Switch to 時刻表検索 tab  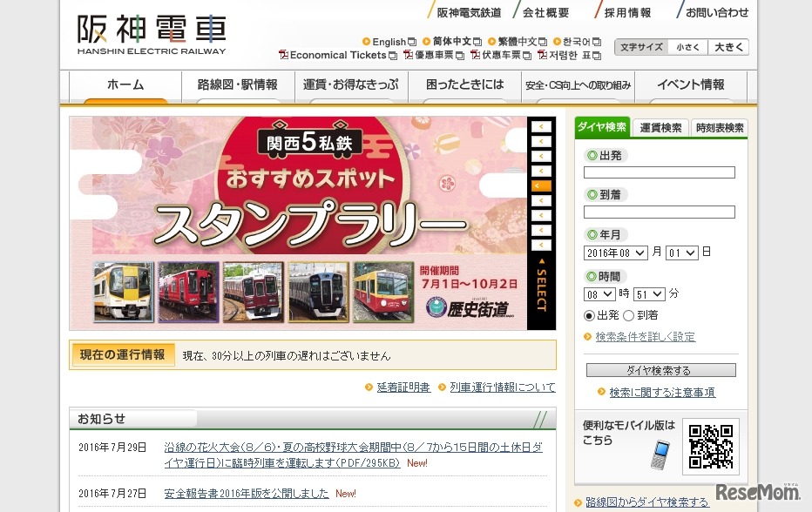point(720,128)
